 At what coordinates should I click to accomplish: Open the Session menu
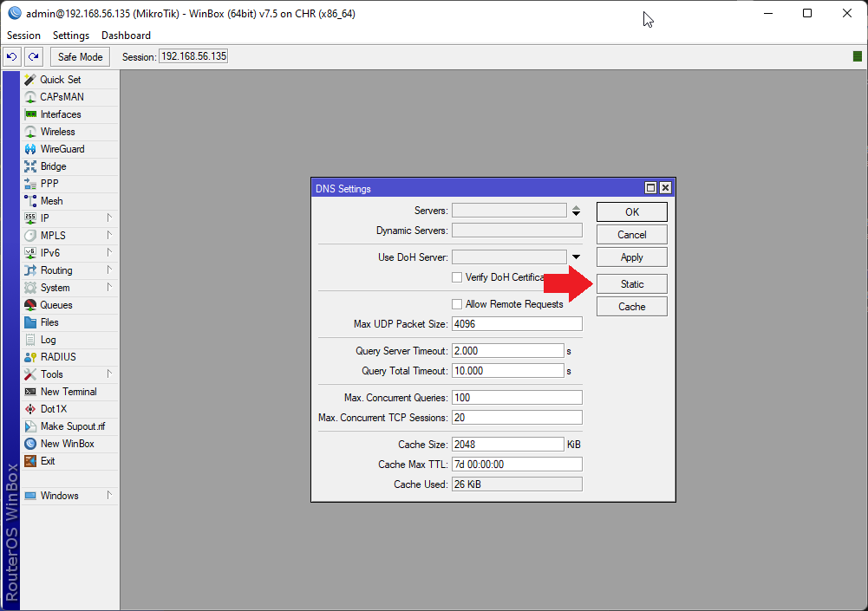(x=23, y=36)
